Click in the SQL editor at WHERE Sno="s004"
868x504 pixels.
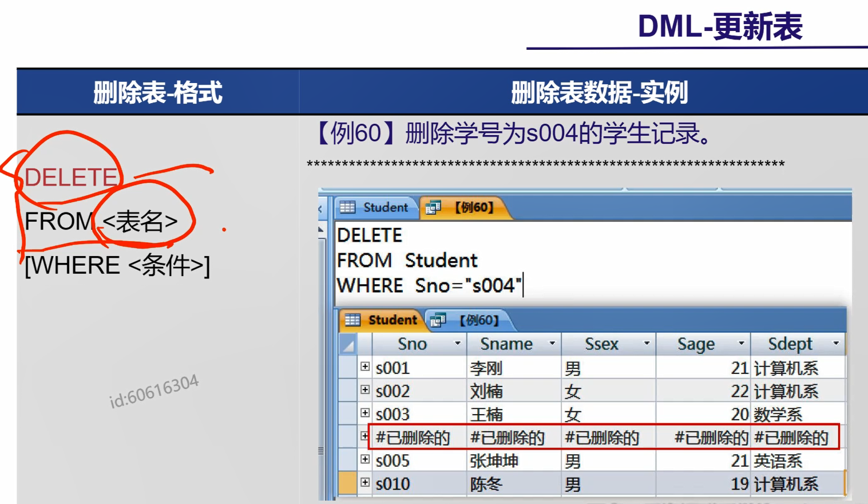pos(429,286)
